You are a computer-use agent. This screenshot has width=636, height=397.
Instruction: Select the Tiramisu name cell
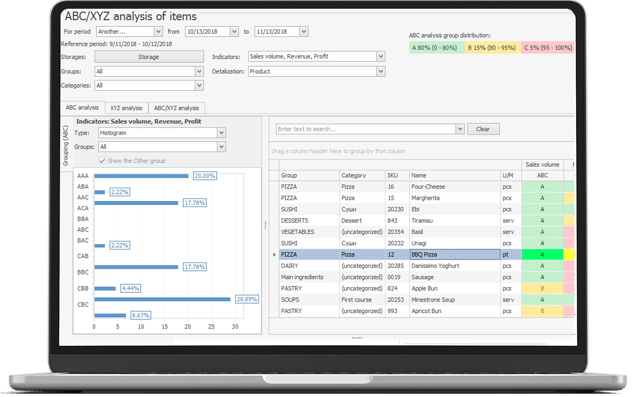[x=455, y=221]
